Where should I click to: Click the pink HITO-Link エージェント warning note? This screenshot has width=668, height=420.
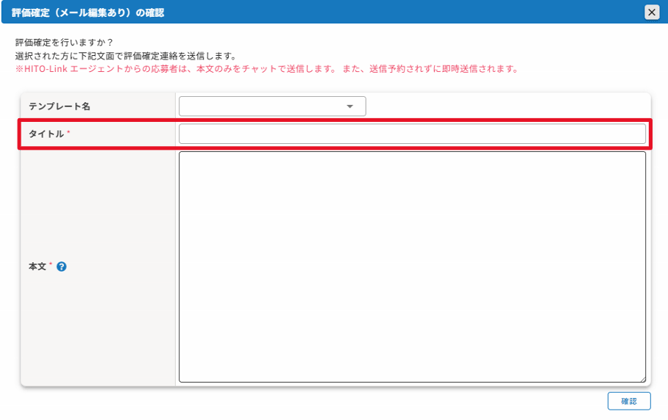point(266,69)
